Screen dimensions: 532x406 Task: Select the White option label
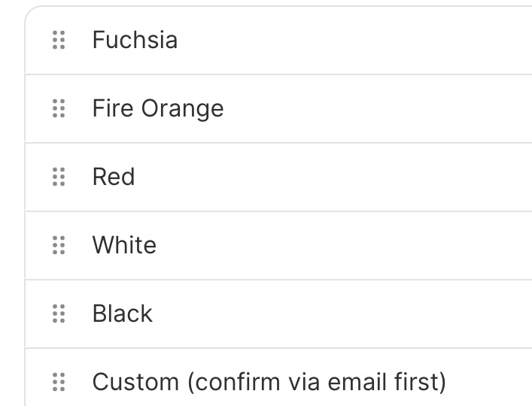(124, 245)
